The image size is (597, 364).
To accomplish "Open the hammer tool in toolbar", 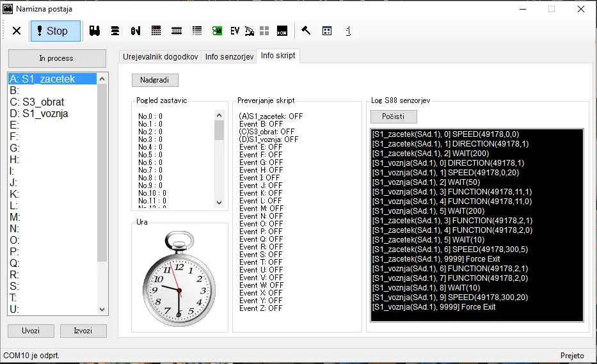I will pos(306,31).
